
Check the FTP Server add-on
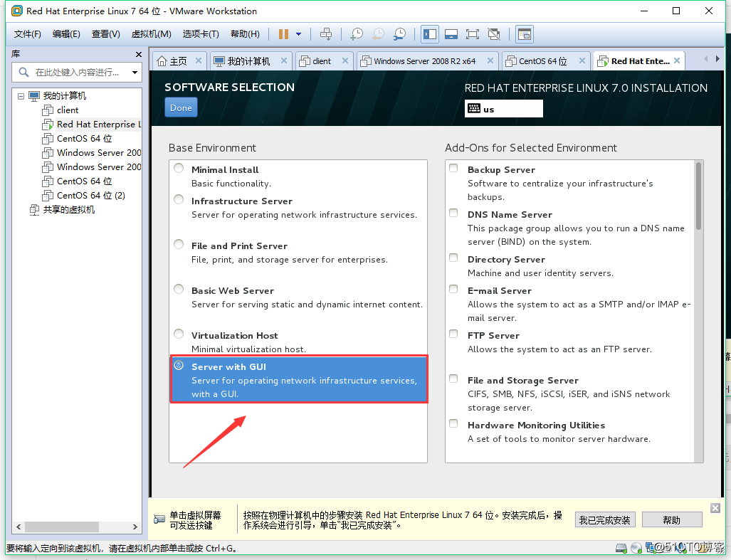pyautogui.click(x=453, y=334)
